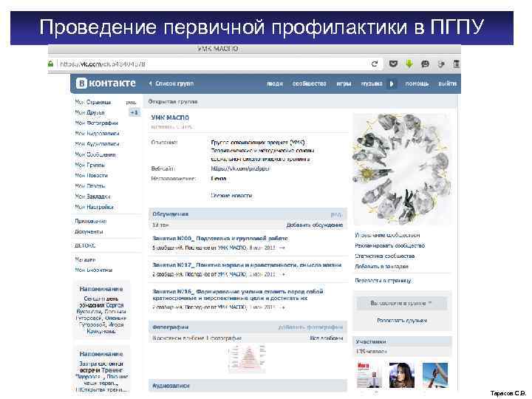Open discussion 'Занятие №16_ Формирование умения ставить'

[237, 295]
